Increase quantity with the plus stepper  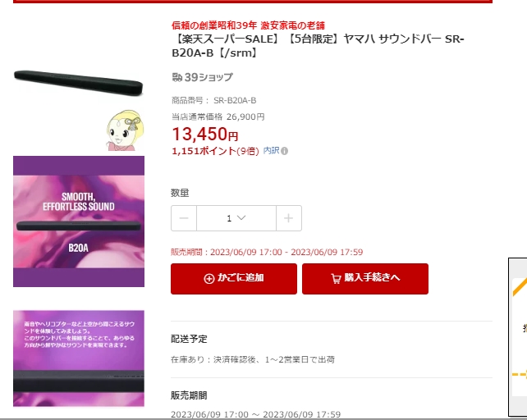click(x=289, y=218)
